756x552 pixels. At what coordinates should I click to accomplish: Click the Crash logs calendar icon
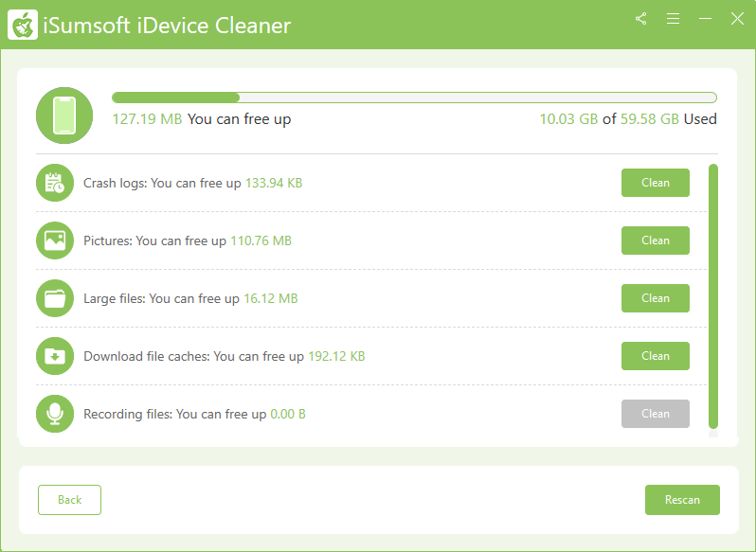[x=55, y=183]
